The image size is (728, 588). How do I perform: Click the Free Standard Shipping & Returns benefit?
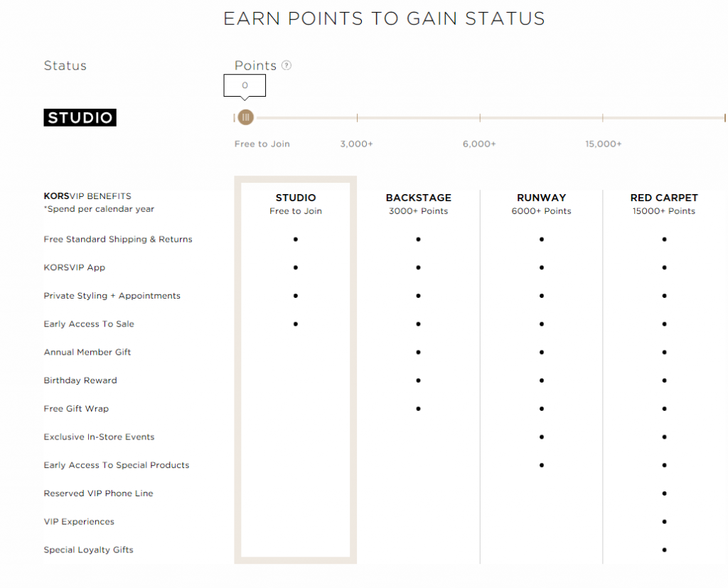pyautogui.click(x=118, y=240)
